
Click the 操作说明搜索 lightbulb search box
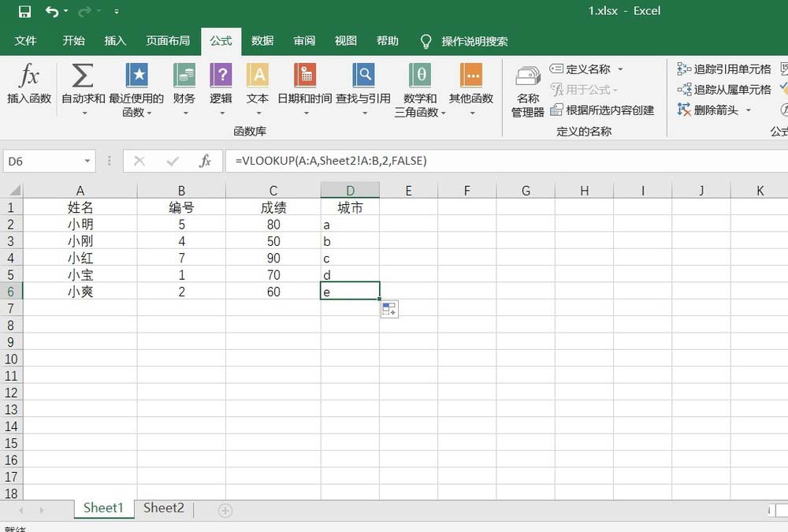pos(464,41)
